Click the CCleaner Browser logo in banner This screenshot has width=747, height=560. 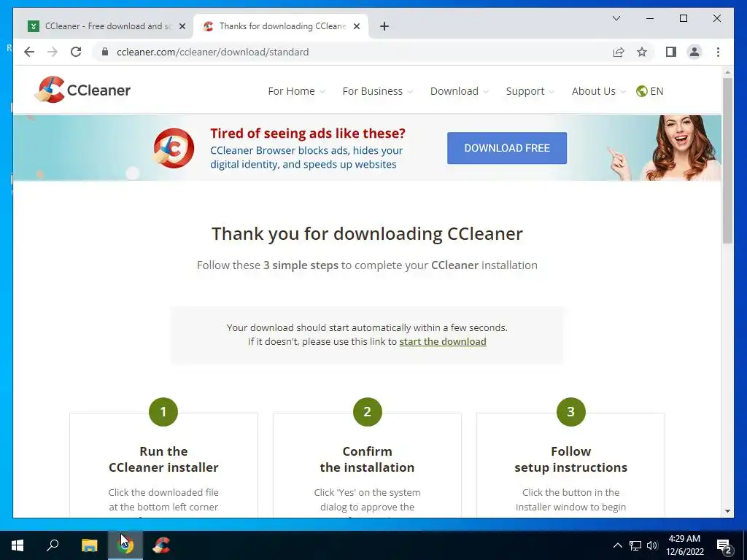point(174,148)
